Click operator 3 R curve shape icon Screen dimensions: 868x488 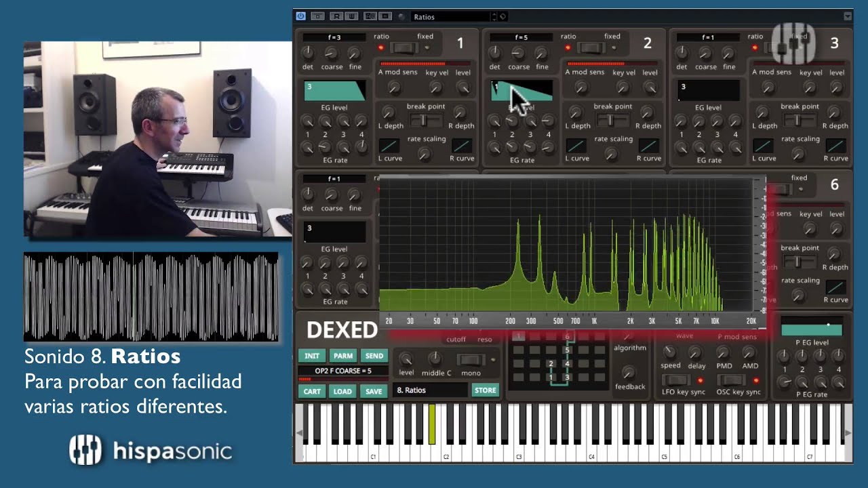click(835, 146)
